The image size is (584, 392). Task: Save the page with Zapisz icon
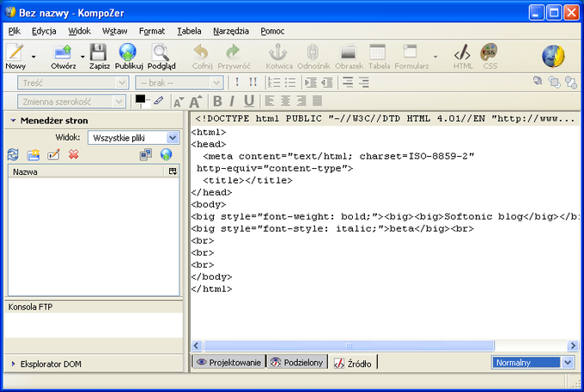(99, 52)
